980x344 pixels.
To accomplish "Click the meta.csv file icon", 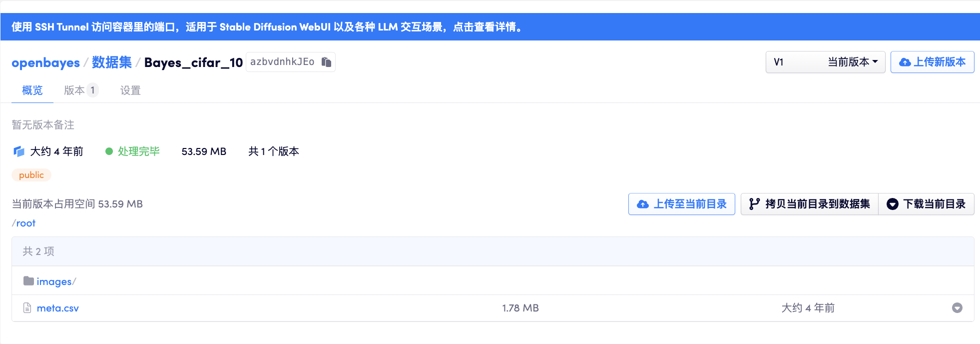I will point(27,308).
